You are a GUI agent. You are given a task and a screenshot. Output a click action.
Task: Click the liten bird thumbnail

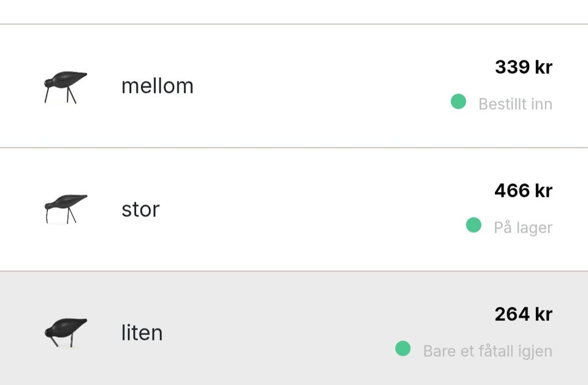[x=65, y=332]
